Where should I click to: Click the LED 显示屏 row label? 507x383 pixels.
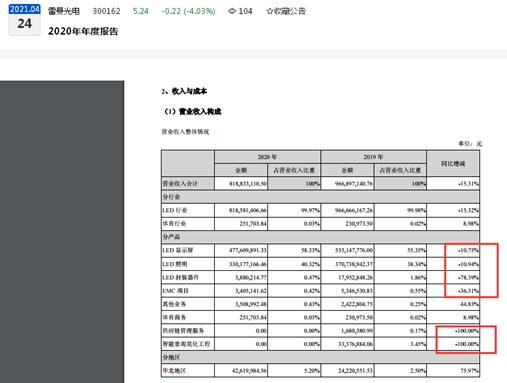click(178, 250)
